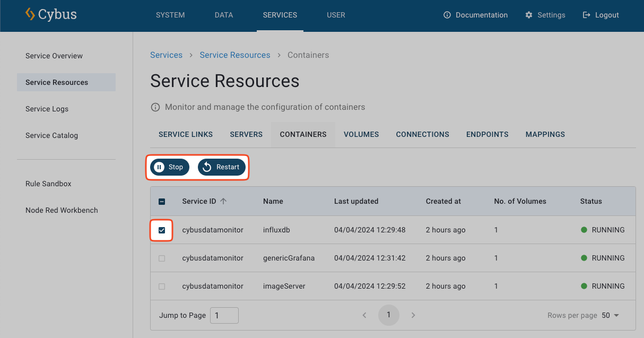
Task: Go to next page chevron
Action: [413, 315]
